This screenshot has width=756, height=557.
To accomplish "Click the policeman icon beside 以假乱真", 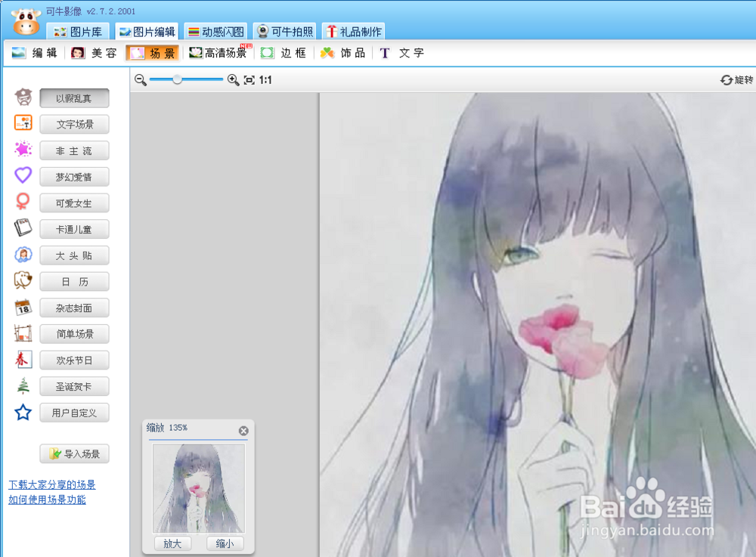I will click(x=23, y=97).
